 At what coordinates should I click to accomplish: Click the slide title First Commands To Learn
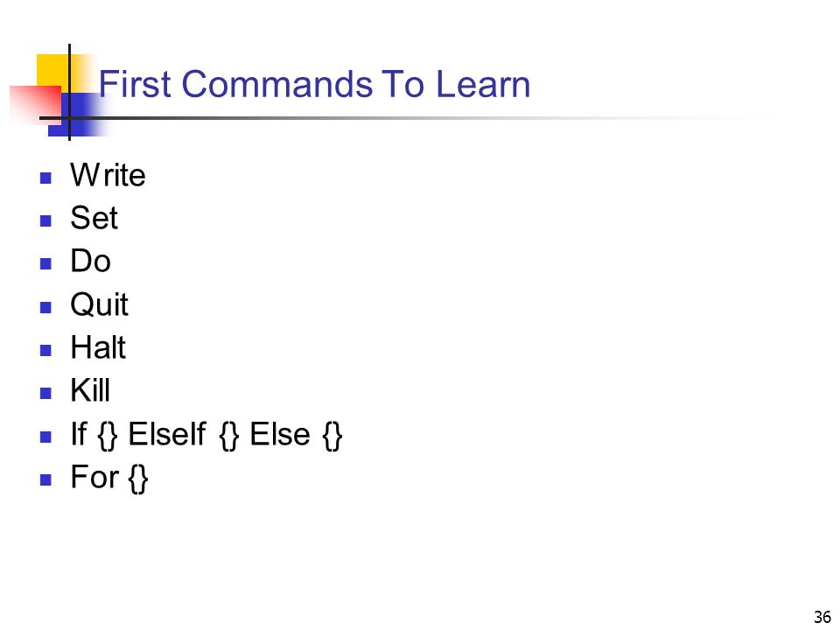click(314, 84)
